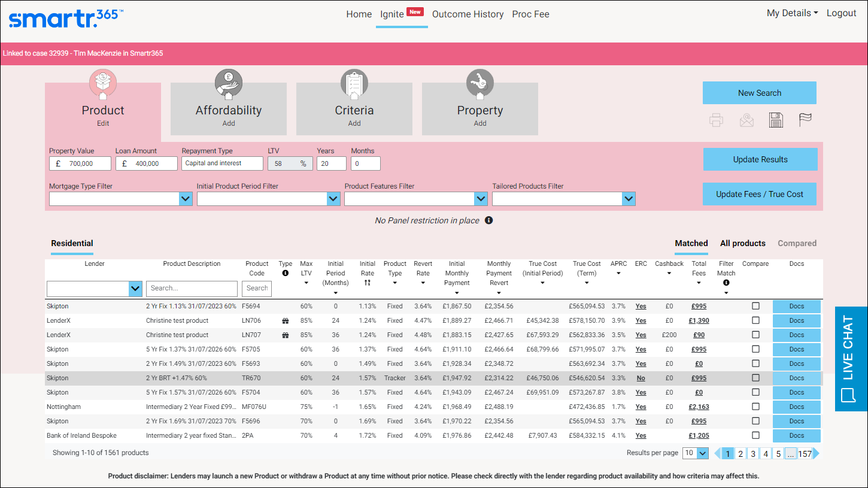868x488 pixels.
Task: Open the Ignite nav item
Action: tap(402, 14)
